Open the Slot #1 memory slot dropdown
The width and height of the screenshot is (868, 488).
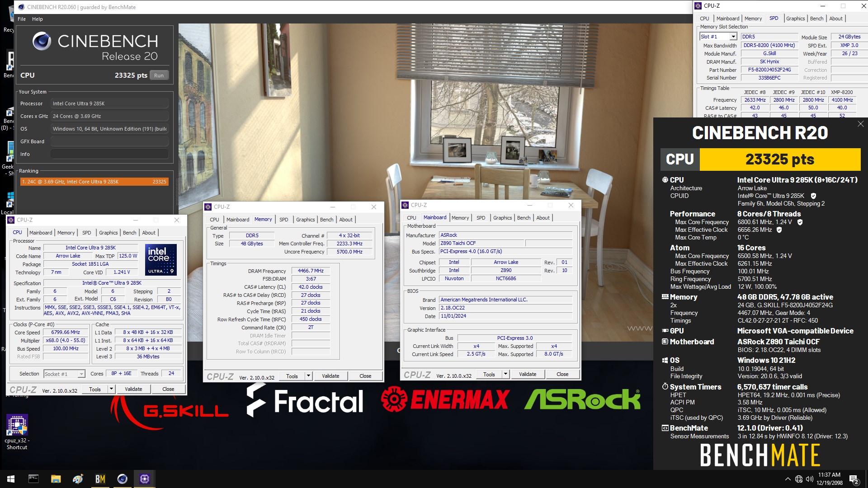[718, 37]
